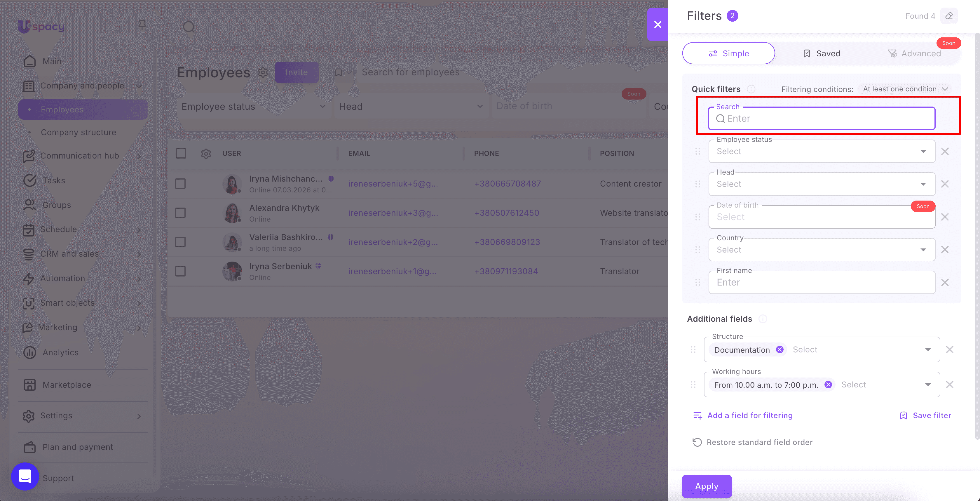This screenshot has height=501, width=980.
Task: Click the Quick filters info icon
Action: point(751,89)
